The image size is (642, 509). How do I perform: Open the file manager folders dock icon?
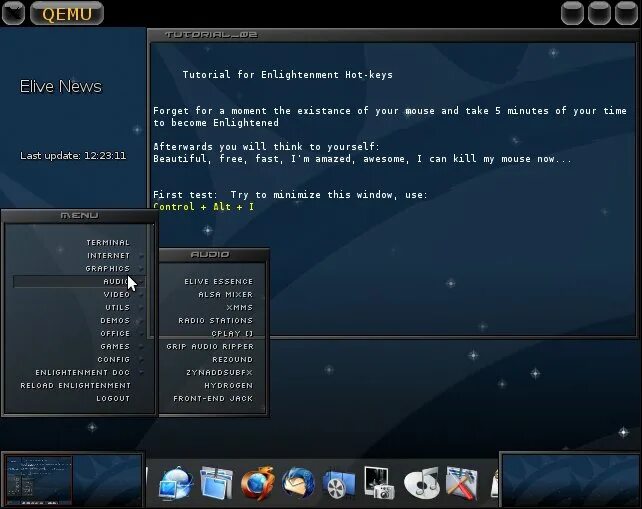(216, 483)
